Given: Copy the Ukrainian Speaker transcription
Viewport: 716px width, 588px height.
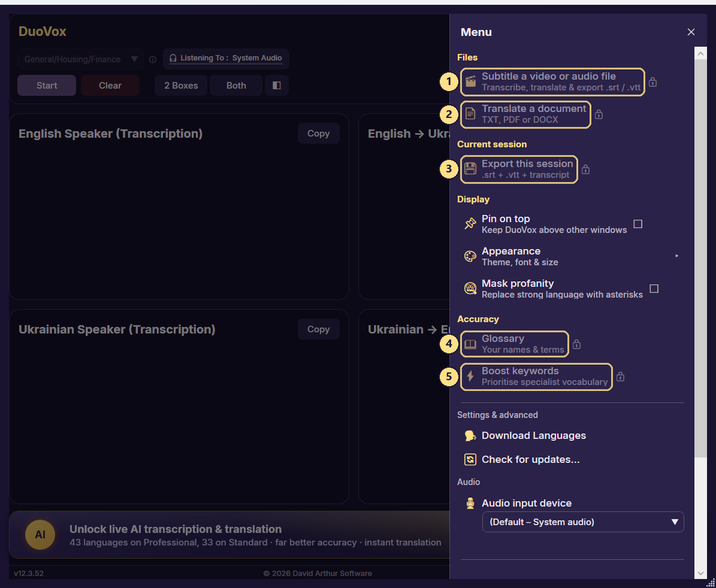Looking at the screenshot, I should [x=318, y=329].
